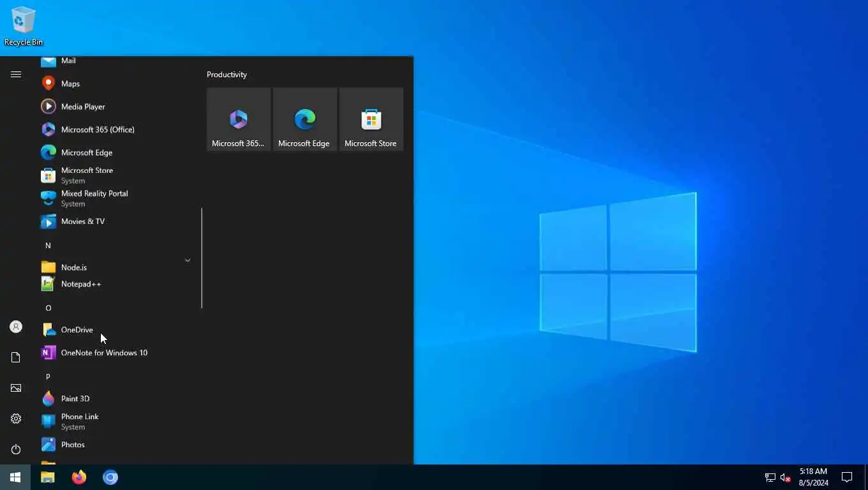Open Pictures from Start sidebar
This screenshot has width=868, height=490.
(x=16, y=388)
